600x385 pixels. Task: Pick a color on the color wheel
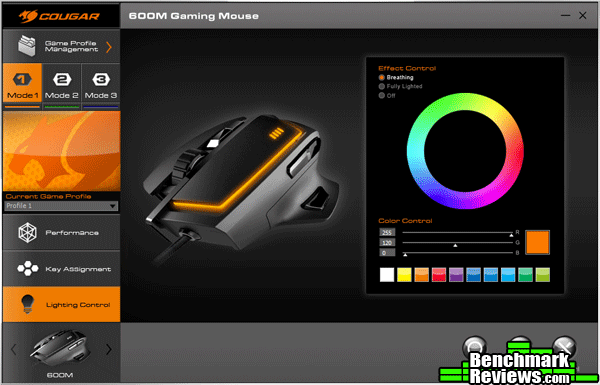pos(465,151)
